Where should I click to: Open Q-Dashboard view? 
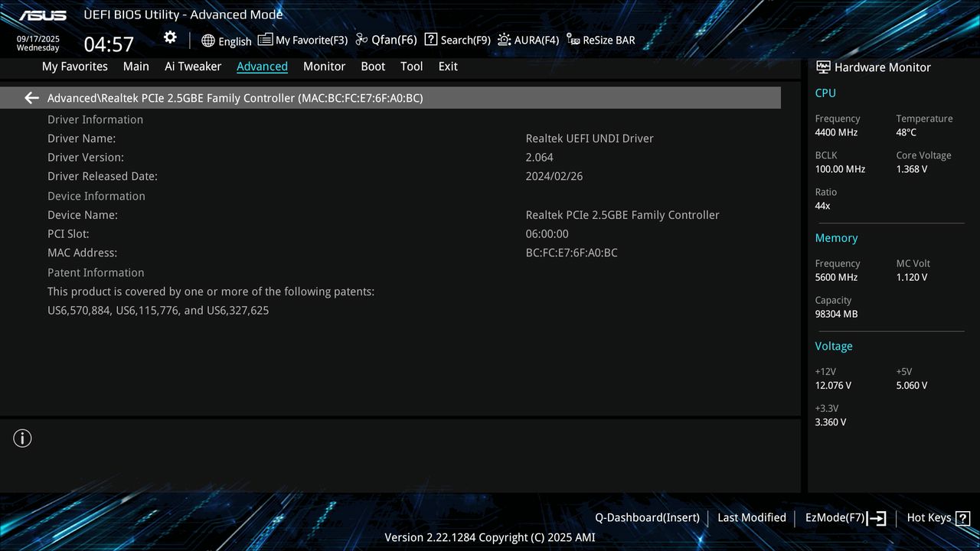pyautogui.click(x=647, y=517)
